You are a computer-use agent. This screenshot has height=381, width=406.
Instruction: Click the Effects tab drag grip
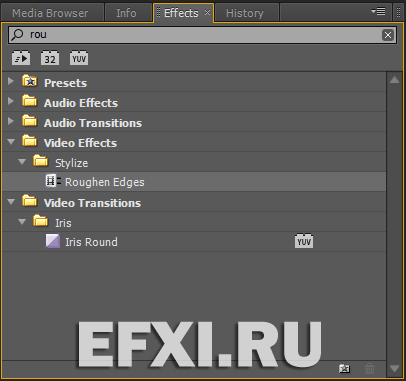[x=158, y=13]
